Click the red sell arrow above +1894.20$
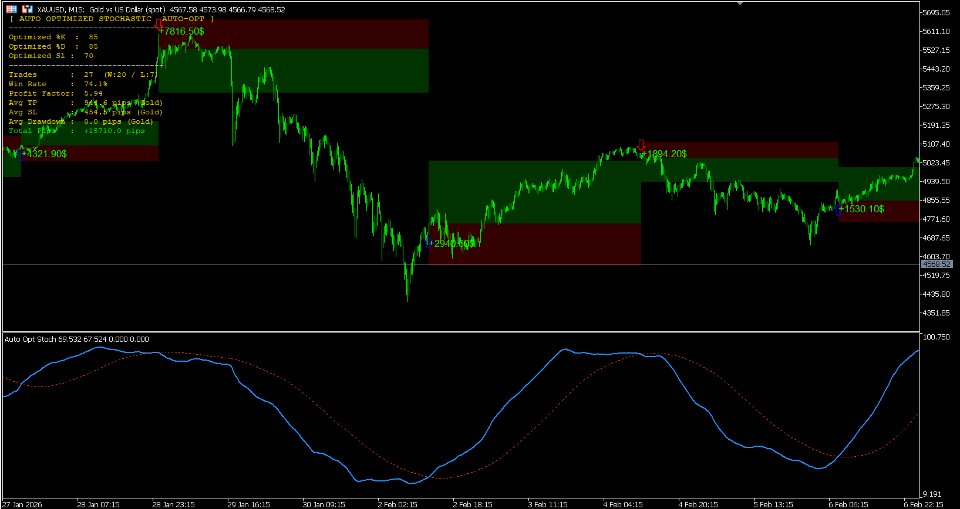The image size is (960, 509). [x=641, y=145]
